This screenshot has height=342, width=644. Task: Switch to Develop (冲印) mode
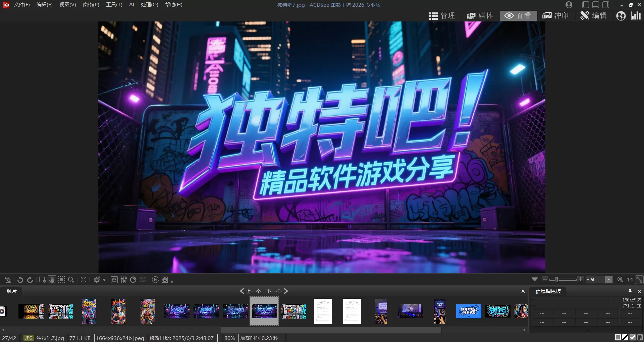[556, 16]
